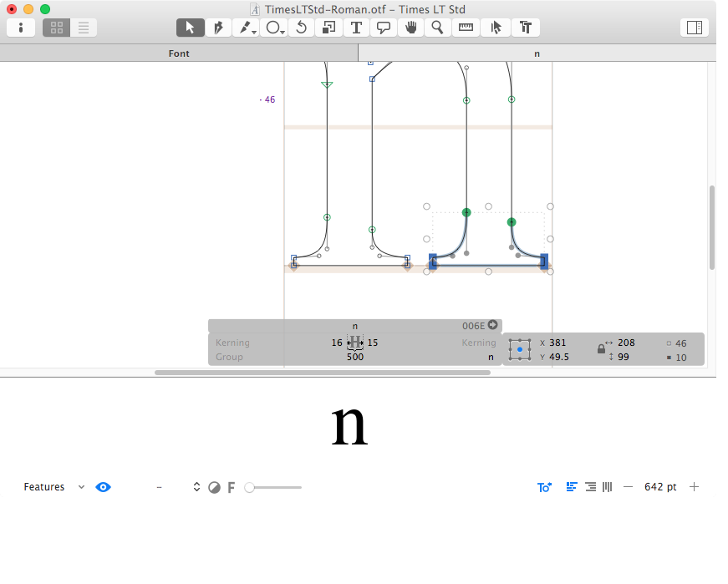728x584 pixels.
Task: Click the font info button
Action: 21,28
